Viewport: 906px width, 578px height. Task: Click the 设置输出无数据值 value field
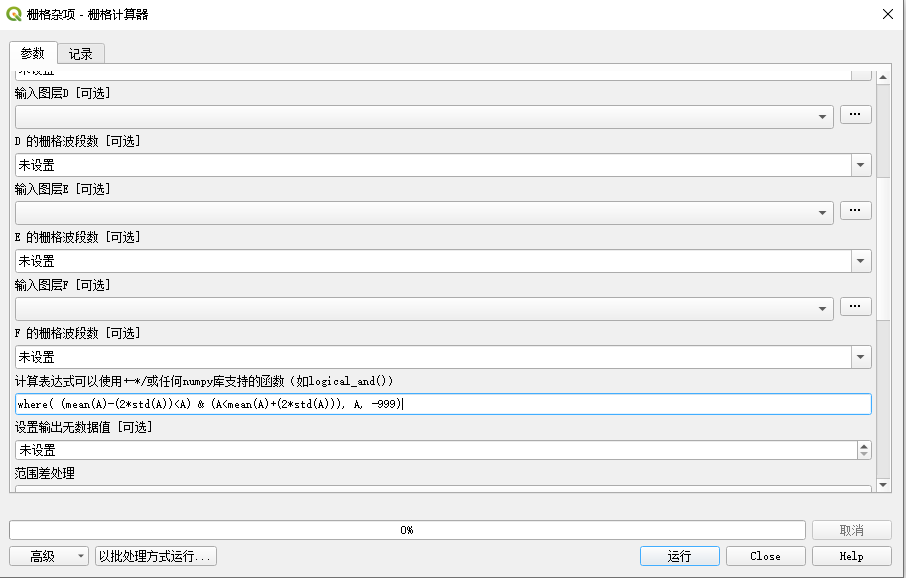436,450
